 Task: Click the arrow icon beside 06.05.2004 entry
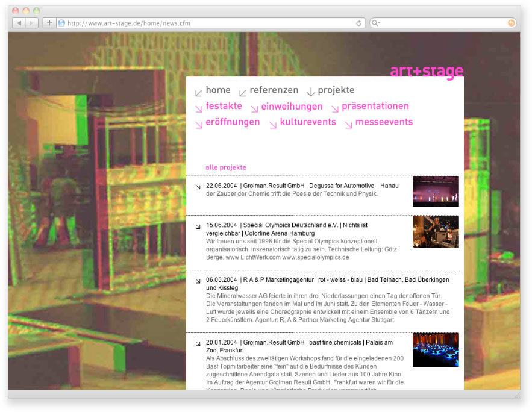tap(198, 281)
